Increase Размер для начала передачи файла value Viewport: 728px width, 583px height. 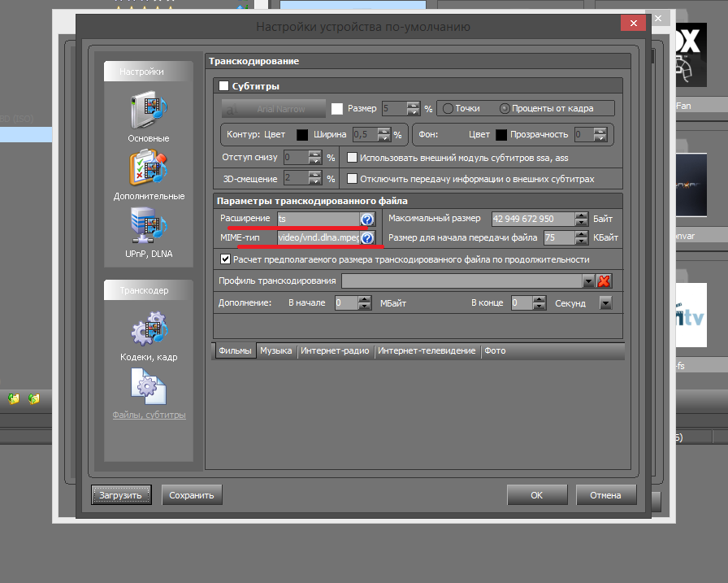pyautogui.click(x=581, y=234)
